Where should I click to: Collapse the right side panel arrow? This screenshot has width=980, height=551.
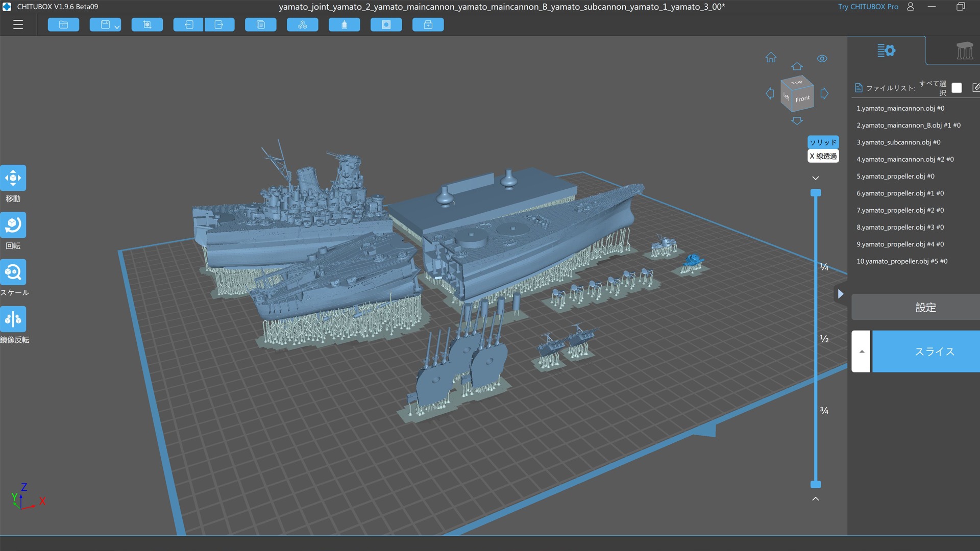[841, 294]
